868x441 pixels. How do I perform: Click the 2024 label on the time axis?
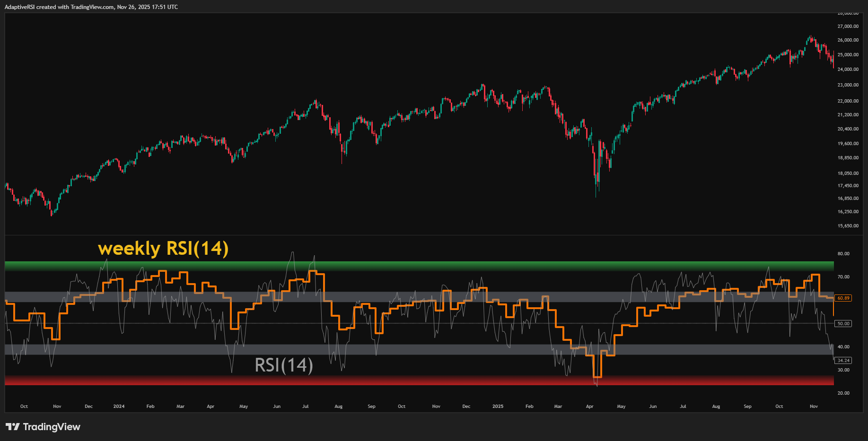tap(119, 406)
